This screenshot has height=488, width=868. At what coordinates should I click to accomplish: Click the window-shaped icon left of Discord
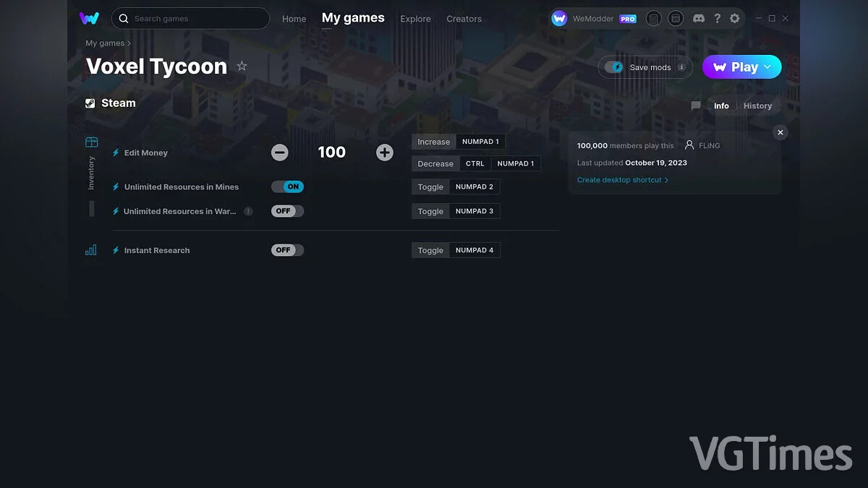(x=676, y=19)
